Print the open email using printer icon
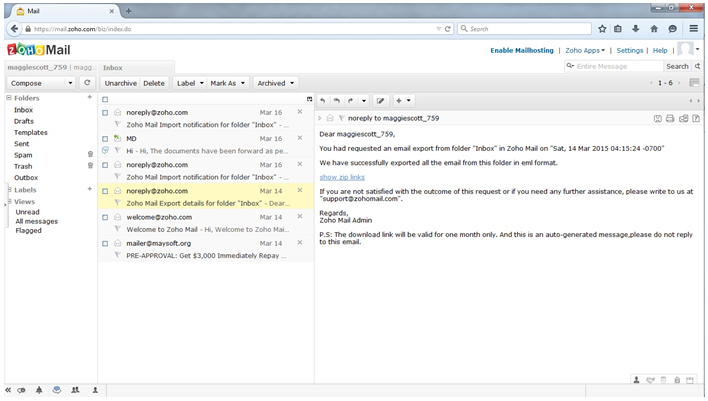This screenshot has height=401, width=708. [x=670, y=118]
